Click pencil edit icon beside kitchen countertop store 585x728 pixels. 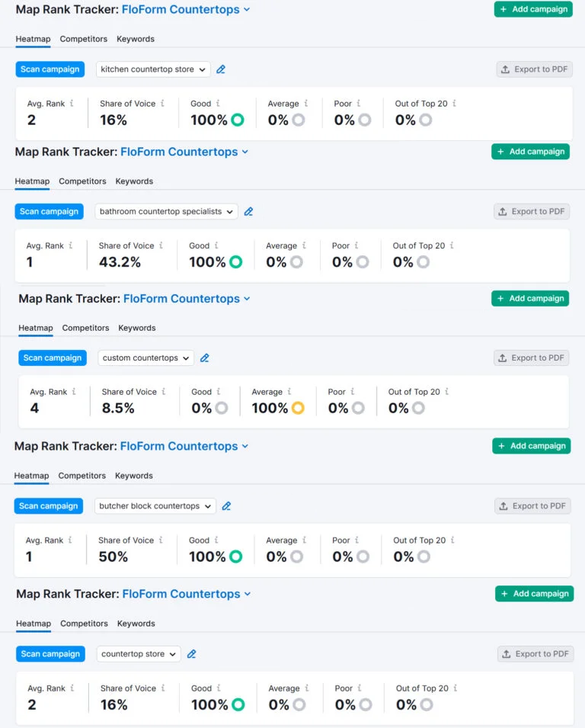[x=221, y=69]
